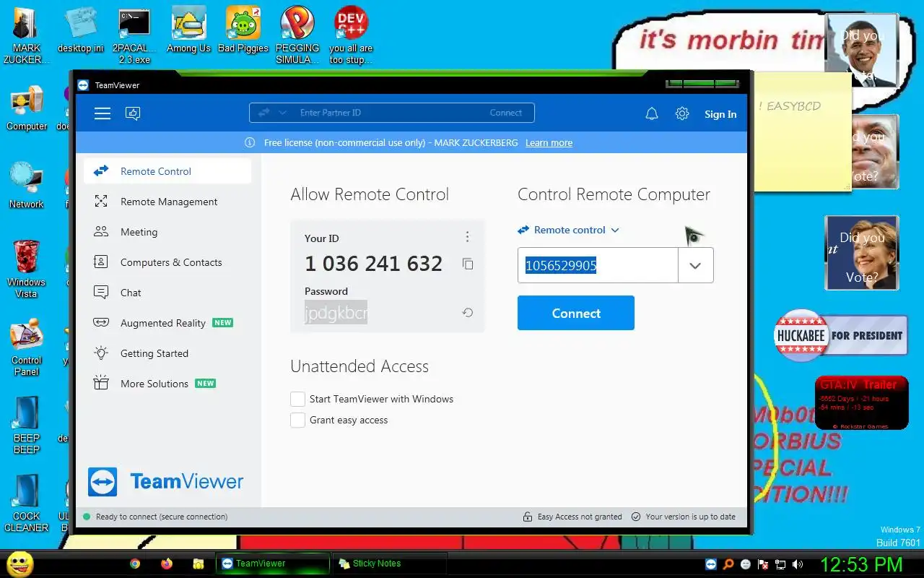Open the Recycle Bin named Windows Vista
The image size is (924, 578).
tap(27, 269)
